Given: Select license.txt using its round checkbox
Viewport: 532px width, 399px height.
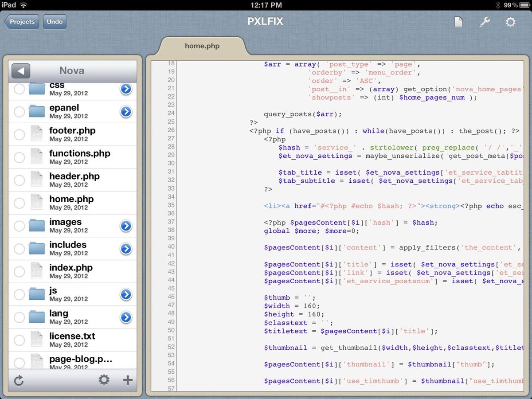Looking at the screenshot, I should pyautogui.click(x=19, y=340).
